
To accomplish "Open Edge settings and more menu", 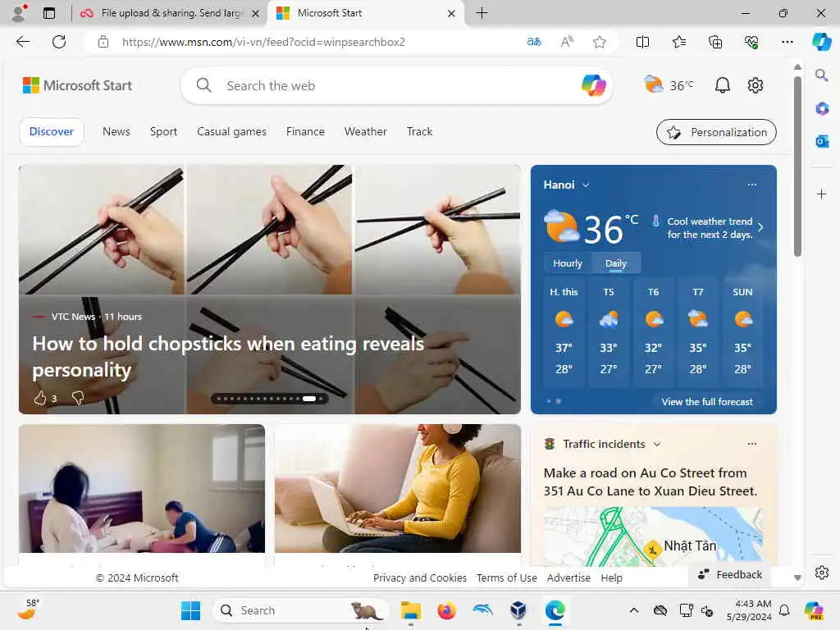I will point(787,42).
